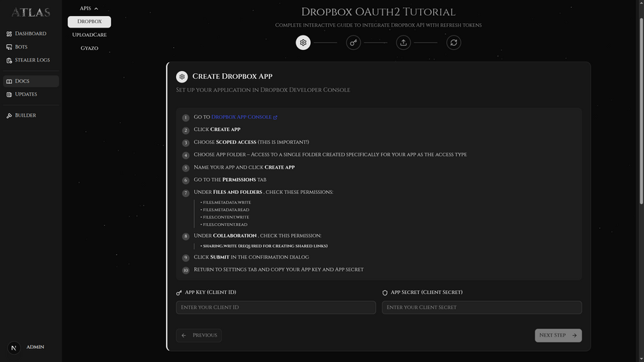The image size is (644, 362).
Task: Click the App Secret input field
Action: pyautogui.click(x=482, y=308)
